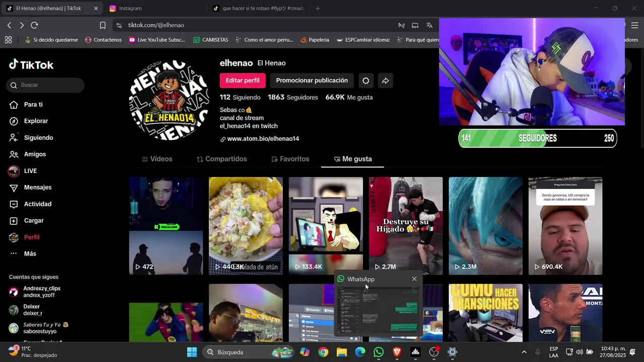Open the Actividad notifications

tap(38, 204)
